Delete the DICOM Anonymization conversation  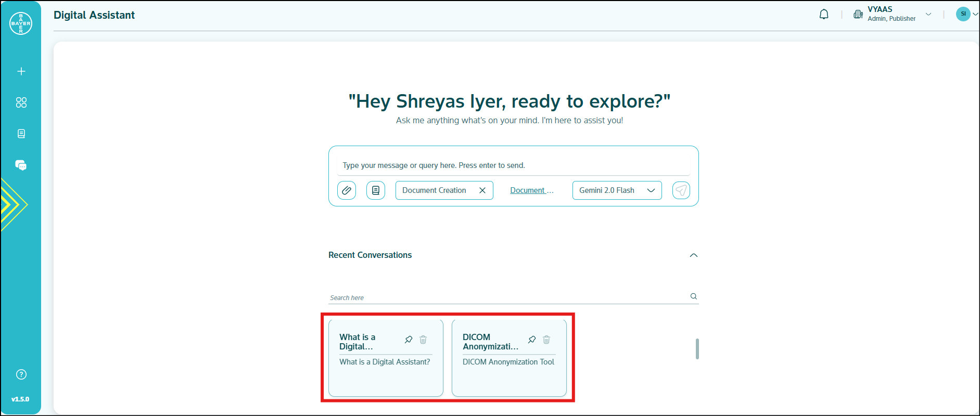(546, 340)
